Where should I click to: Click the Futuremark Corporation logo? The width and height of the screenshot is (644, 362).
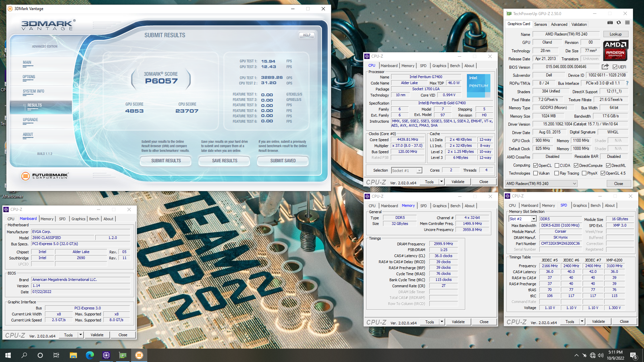coord(45,176)
